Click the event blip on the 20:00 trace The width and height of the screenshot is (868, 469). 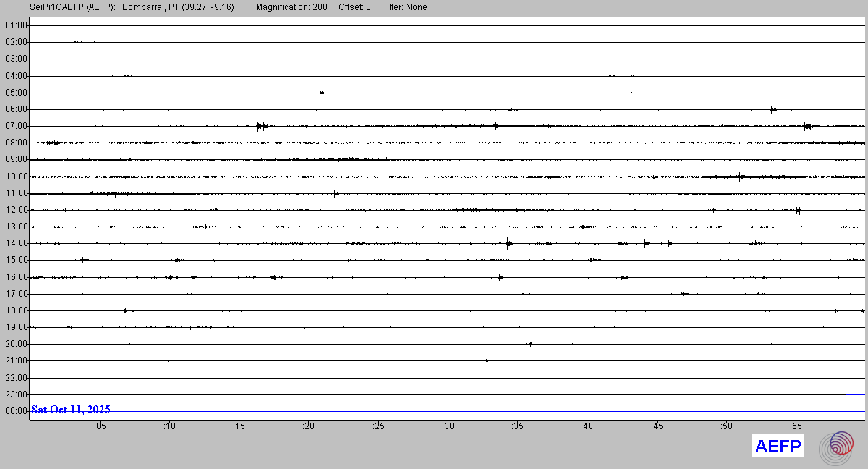[x=530, y=344]
